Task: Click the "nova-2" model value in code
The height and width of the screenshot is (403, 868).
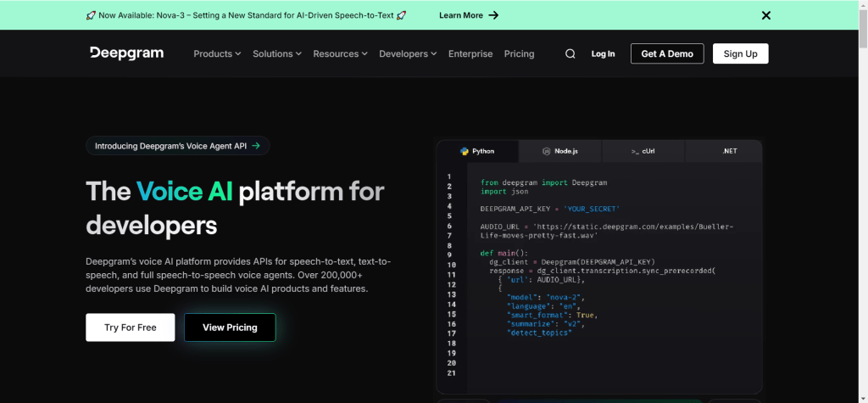Action: pos(564,297)
